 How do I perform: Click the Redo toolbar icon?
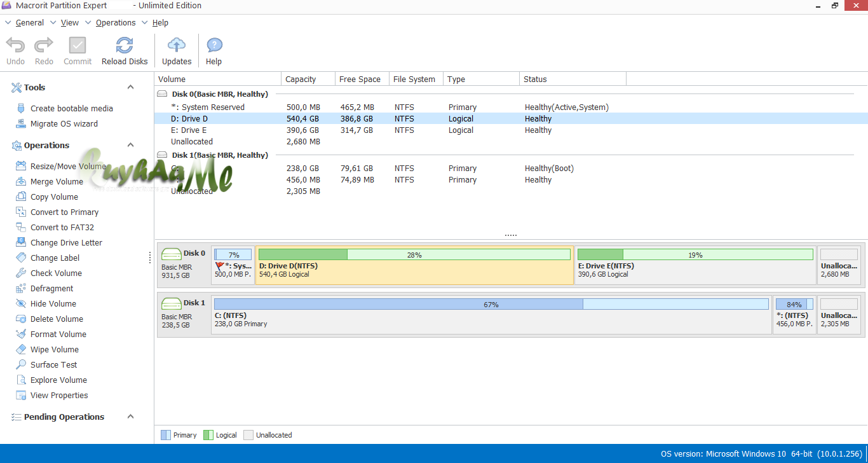click(44, 45)
